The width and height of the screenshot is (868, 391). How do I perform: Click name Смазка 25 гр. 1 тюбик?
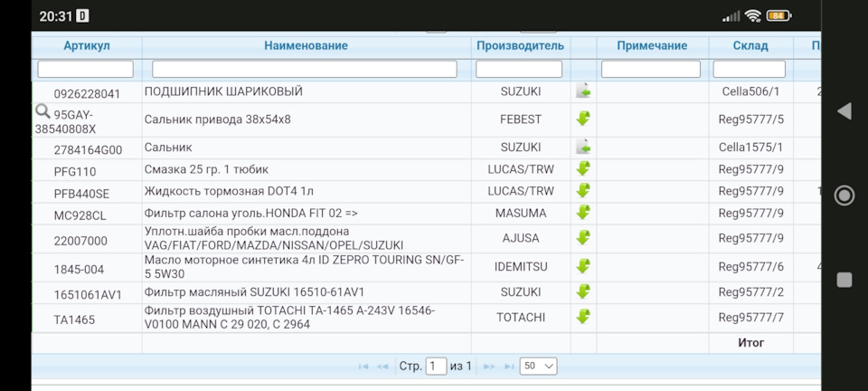pos(206,169)
